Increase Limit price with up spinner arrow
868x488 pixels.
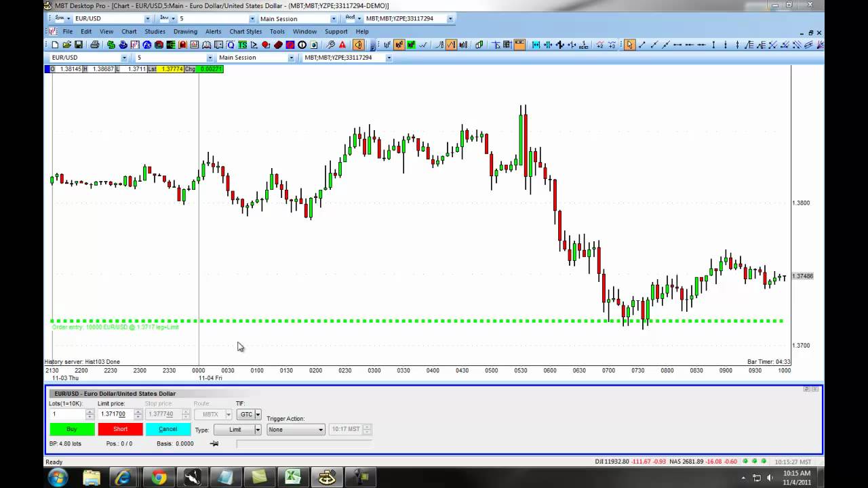coord(138,411)
